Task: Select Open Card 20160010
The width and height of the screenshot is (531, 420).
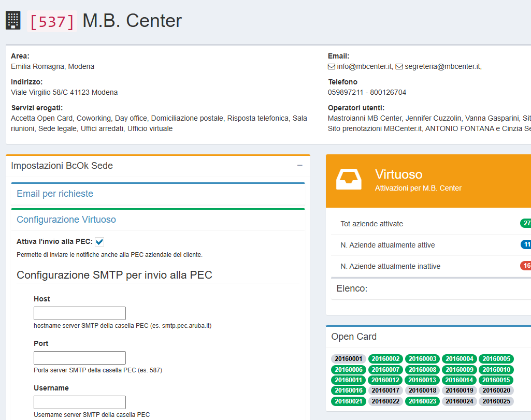Action: (x=496, y=370)
